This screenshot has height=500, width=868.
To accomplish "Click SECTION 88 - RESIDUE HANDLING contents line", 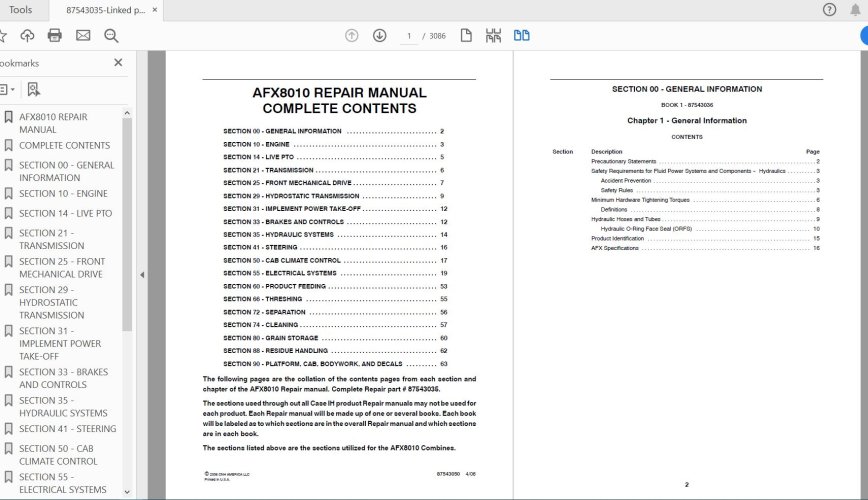I will (335, 351).
